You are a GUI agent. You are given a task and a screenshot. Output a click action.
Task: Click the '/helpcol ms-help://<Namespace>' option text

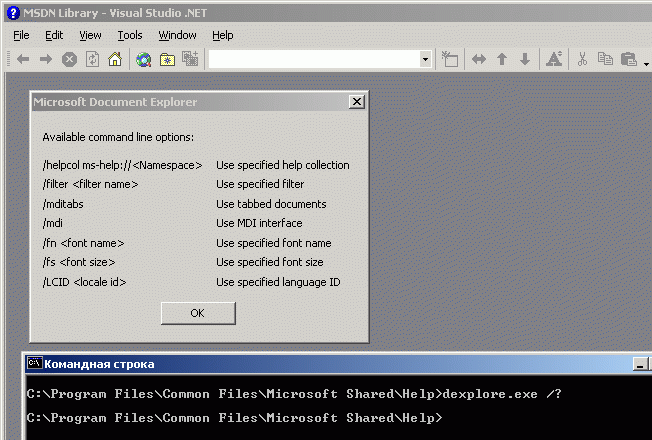(x=122, y=165)
